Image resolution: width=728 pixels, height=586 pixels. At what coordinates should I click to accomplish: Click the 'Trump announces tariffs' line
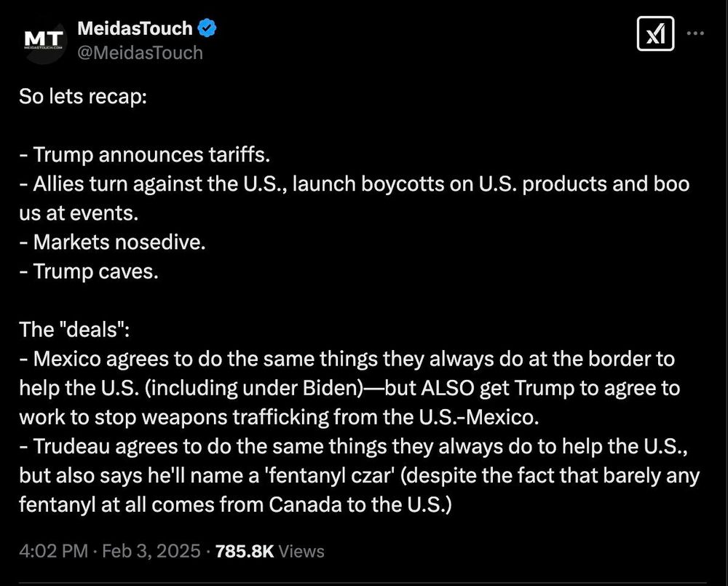point(144,155)
